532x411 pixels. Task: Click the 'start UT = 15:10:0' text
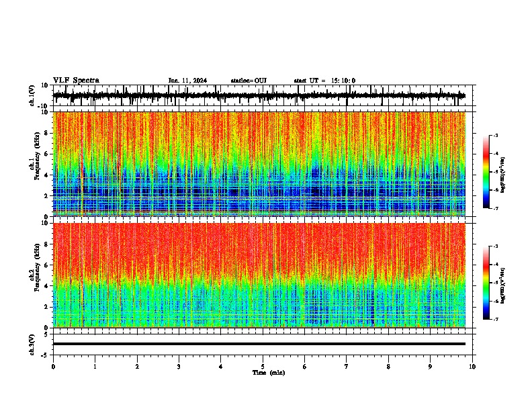[x=324, y=81]
